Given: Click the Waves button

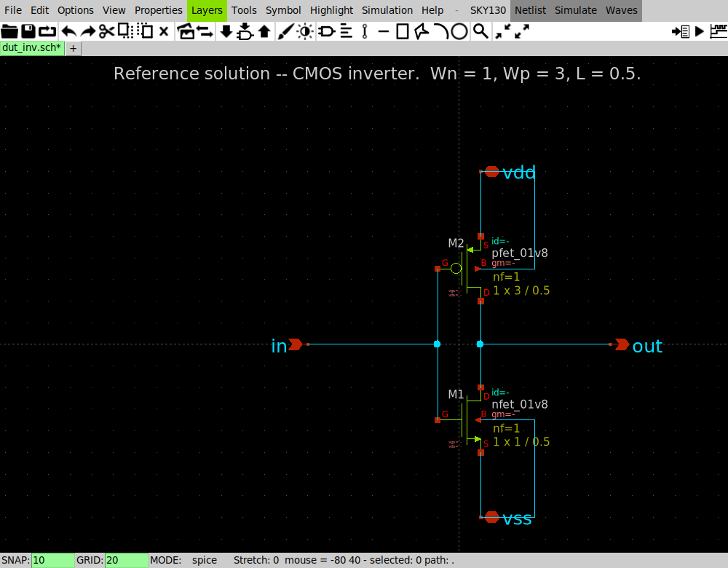Looking at the screenshot, I should point(621,10).
